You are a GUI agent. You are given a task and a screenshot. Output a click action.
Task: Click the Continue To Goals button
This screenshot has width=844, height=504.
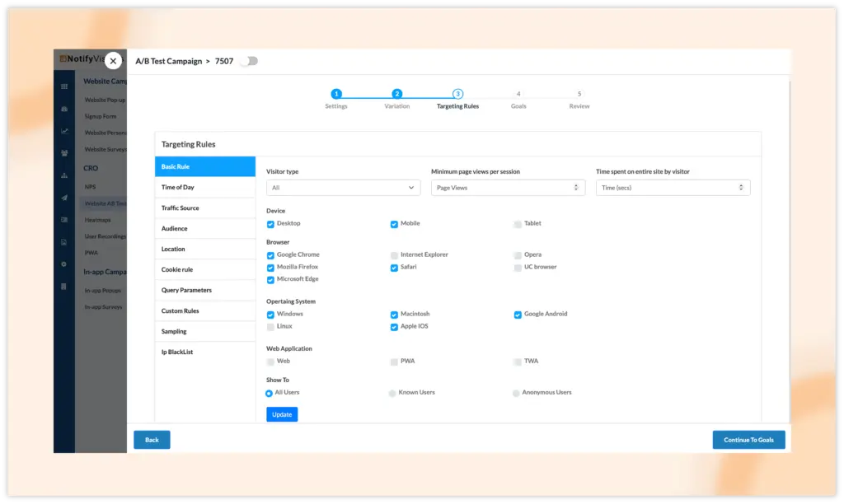pos(748,440)
